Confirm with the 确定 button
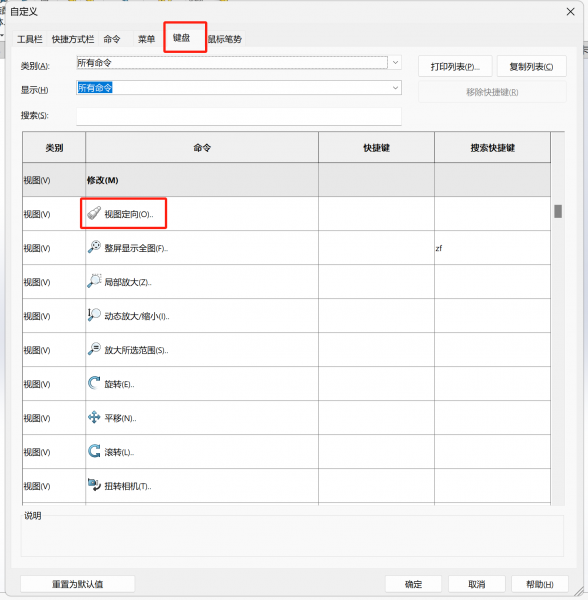The height and width of the screenshot is (600, 588). click(x=413, y=584)
